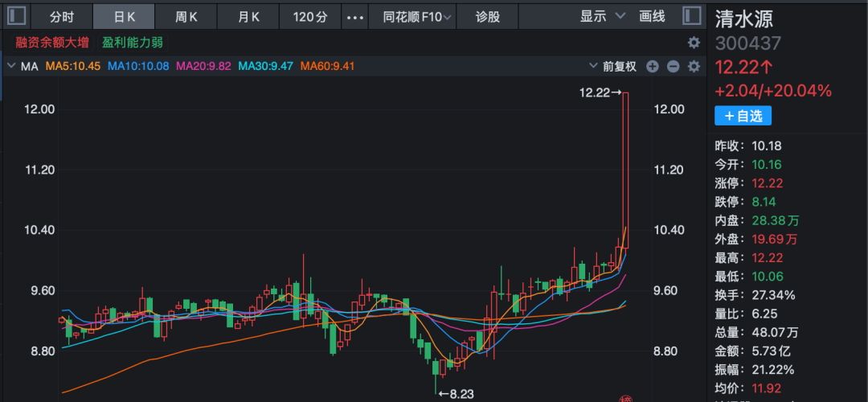Open MA indicator settings gear
This screenshot has width=868, height=402.
694,66
